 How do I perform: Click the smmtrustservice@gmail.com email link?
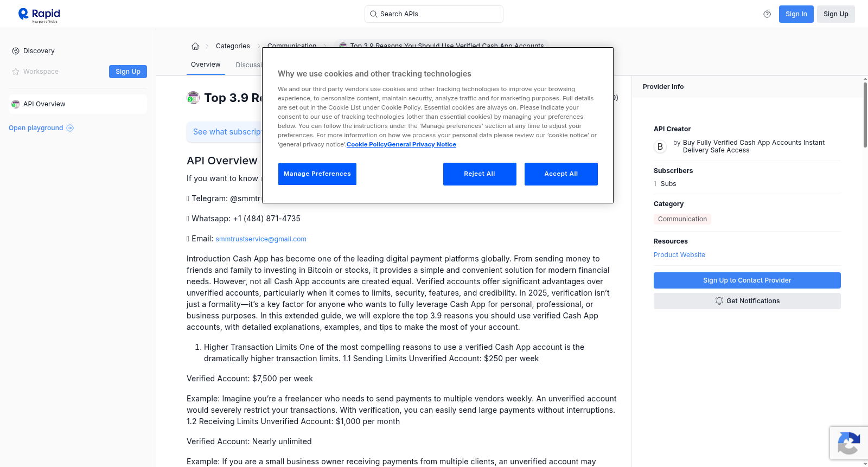261,239
